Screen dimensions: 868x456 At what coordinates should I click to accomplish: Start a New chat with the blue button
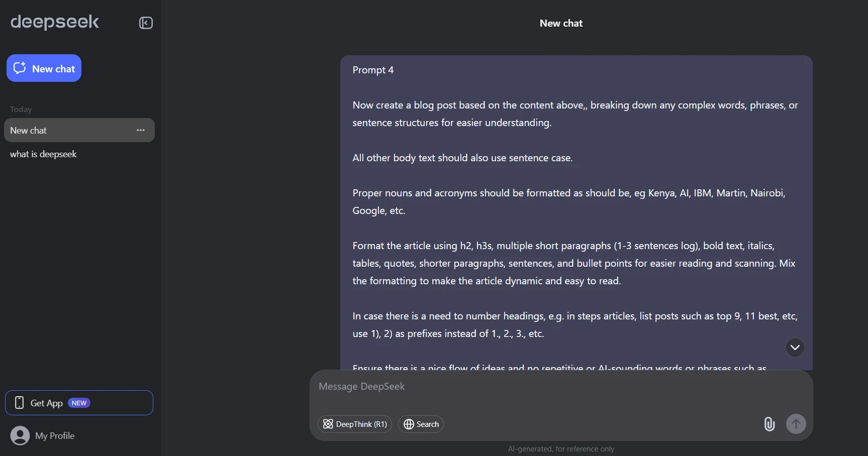click(x=44, y=68)
